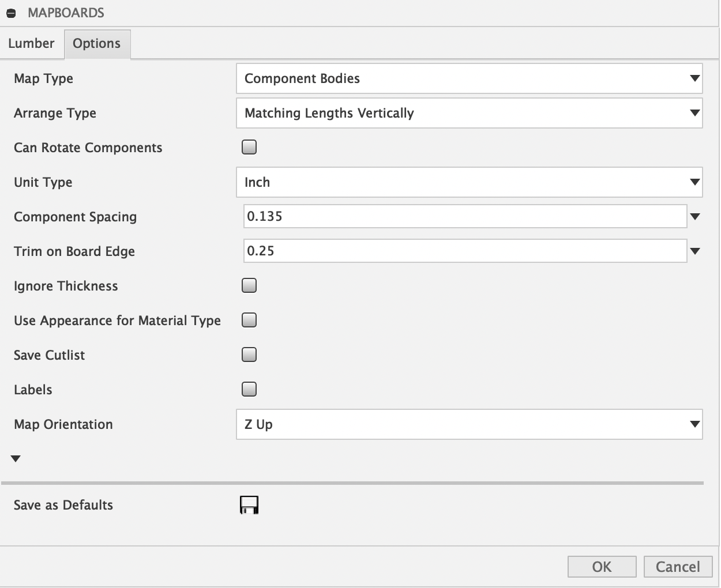Image resolution: width=721 pixels, height=588 pixels.
Task: Click the Trim on Board Edge field
Action: [464, 251]
